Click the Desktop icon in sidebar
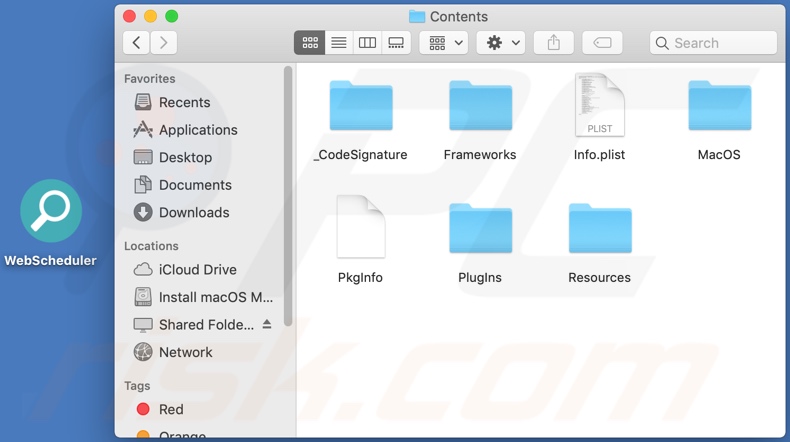The image size is (790, 442). [143, 157]
